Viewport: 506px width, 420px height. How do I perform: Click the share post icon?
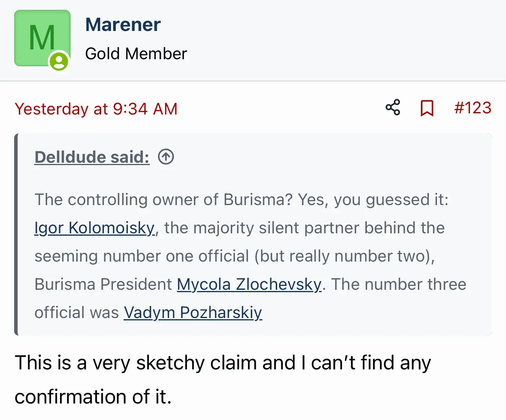(393, 107)
